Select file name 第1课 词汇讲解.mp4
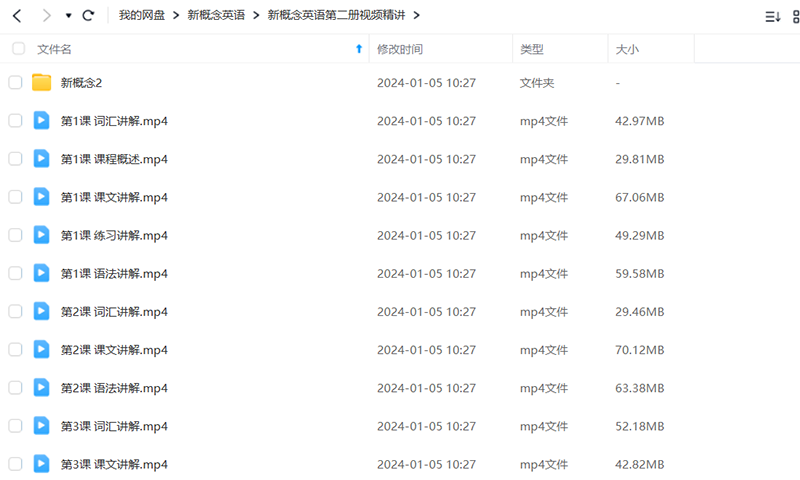Image resolution: width=800 pixels, height=480 pixels. [114, 121]
